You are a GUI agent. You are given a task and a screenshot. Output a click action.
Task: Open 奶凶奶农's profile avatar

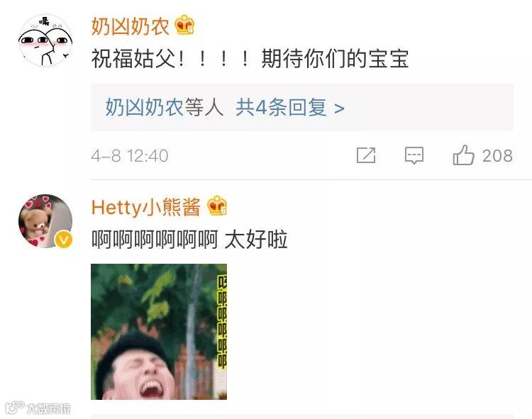point(45,40)
